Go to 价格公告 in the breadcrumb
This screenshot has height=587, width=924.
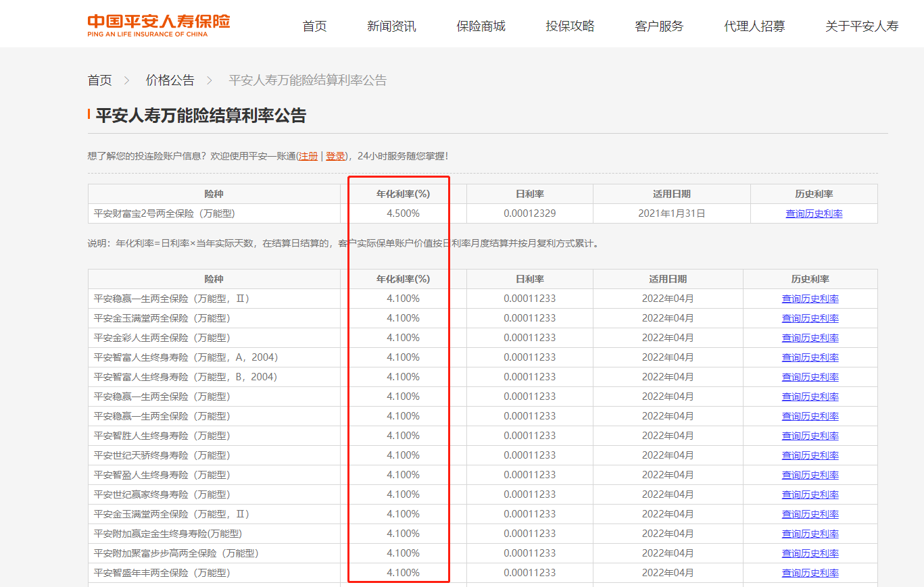point(170,80)
